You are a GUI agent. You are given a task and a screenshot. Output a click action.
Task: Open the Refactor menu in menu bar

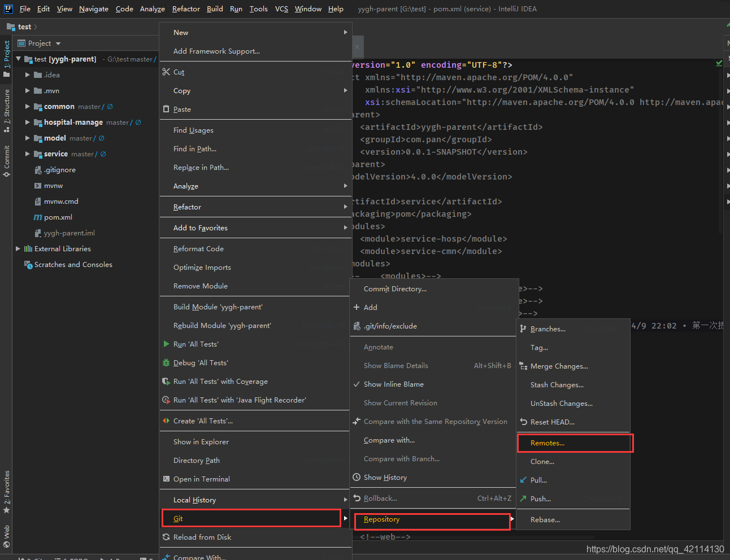pyautogui.click(x=186, y=9)
